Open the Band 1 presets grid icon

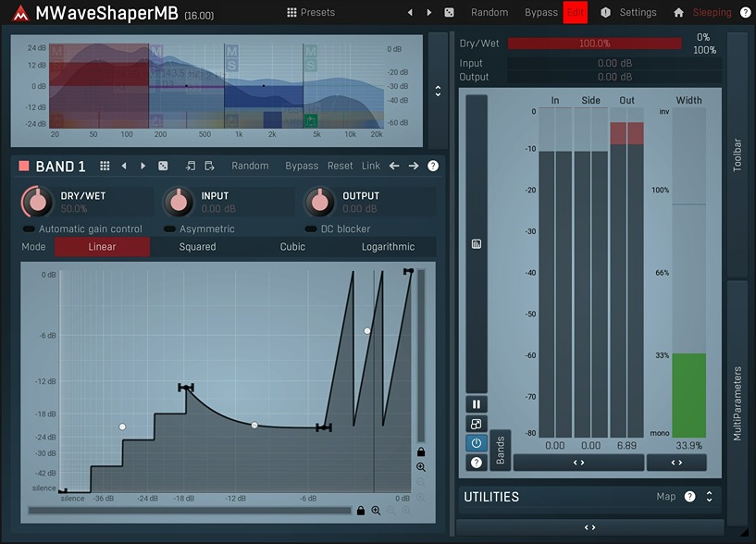click(106, 166)
